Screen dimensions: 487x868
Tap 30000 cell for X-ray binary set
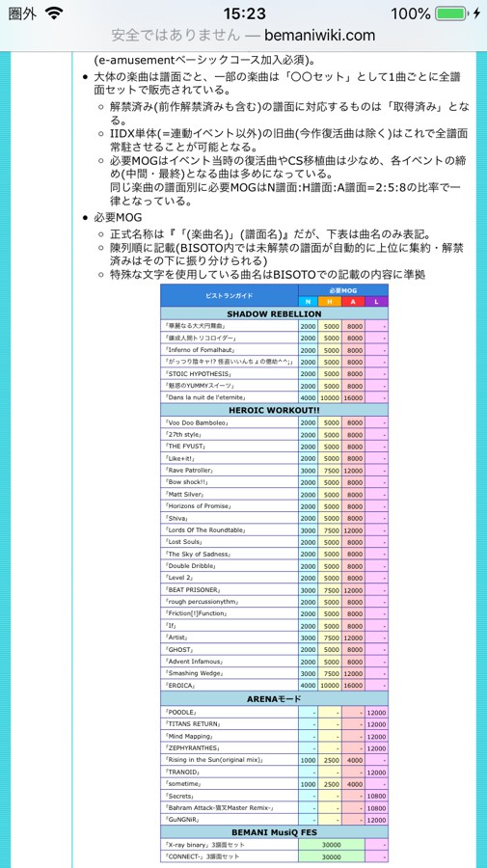tap(332, 845)
